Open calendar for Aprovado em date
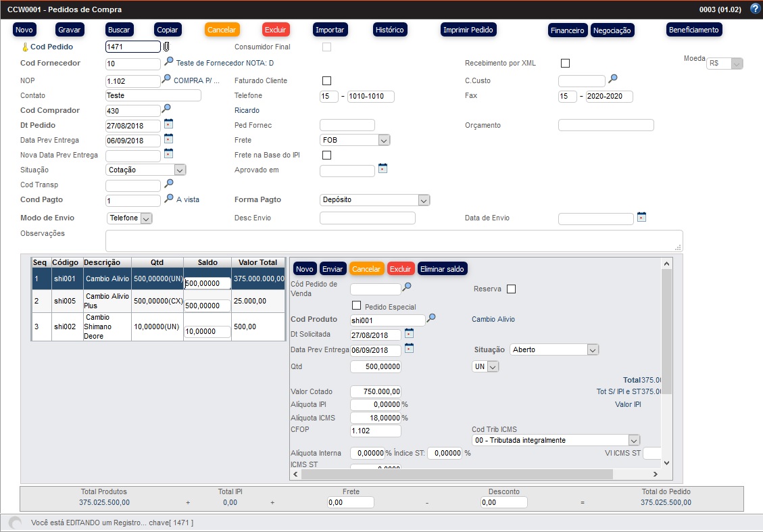 (383, 168)
